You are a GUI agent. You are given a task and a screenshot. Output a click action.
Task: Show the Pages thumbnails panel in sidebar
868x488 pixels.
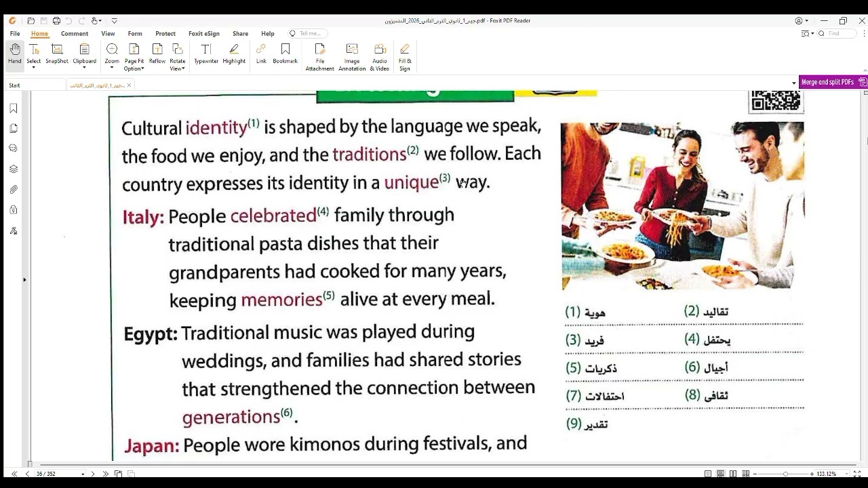pyautogui.click(x=14, y=128)
